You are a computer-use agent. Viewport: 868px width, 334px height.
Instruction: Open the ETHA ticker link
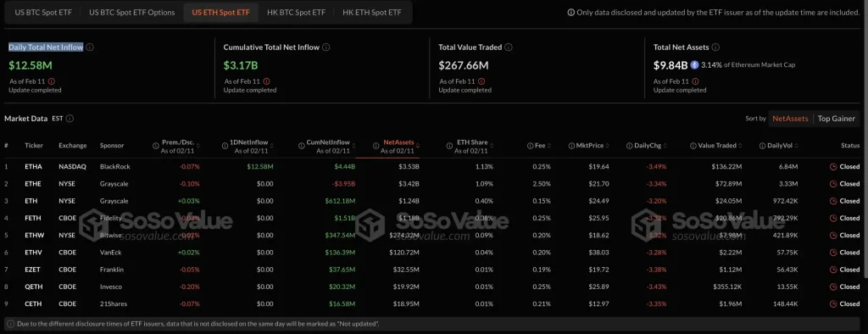tap(33, 167)
